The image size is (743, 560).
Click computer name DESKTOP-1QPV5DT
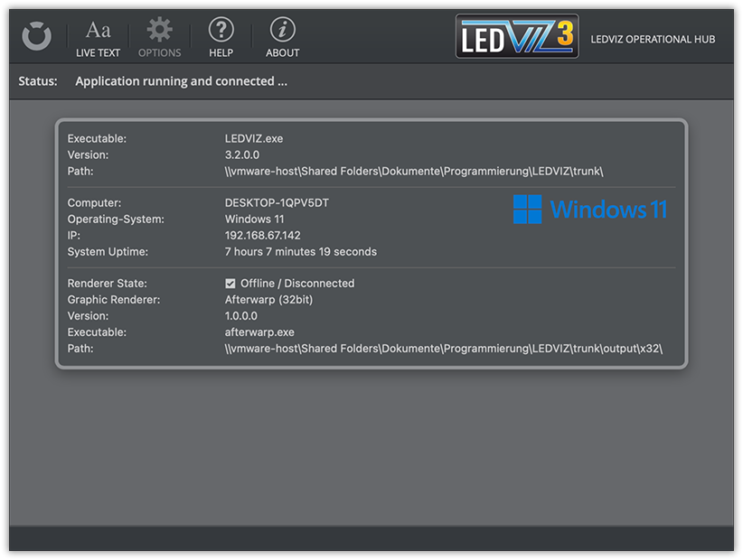[277, 203]
